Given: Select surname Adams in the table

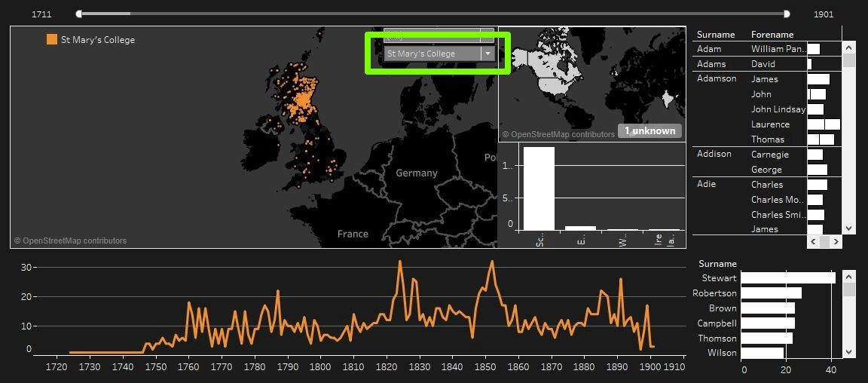Looking at the screenshot, I should point(711,64).
